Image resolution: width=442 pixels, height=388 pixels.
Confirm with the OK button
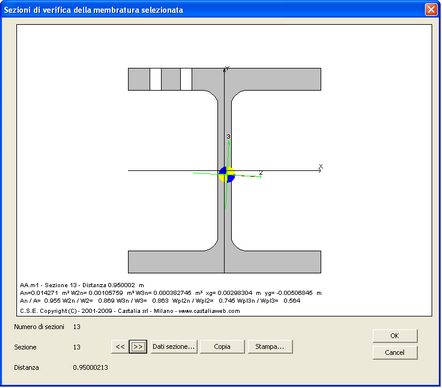pos(395,336)
